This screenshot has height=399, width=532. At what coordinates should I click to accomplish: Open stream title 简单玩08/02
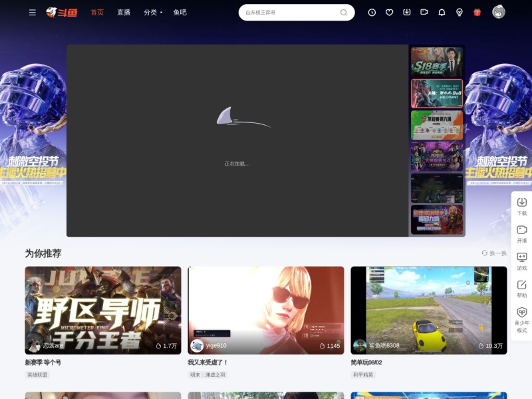coord(366,362)
